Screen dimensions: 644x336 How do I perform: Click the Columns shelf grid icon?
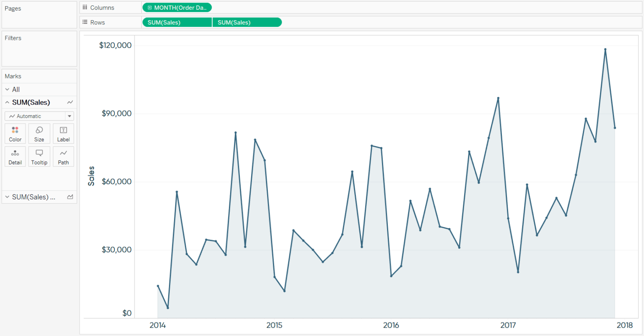[85, 7]
